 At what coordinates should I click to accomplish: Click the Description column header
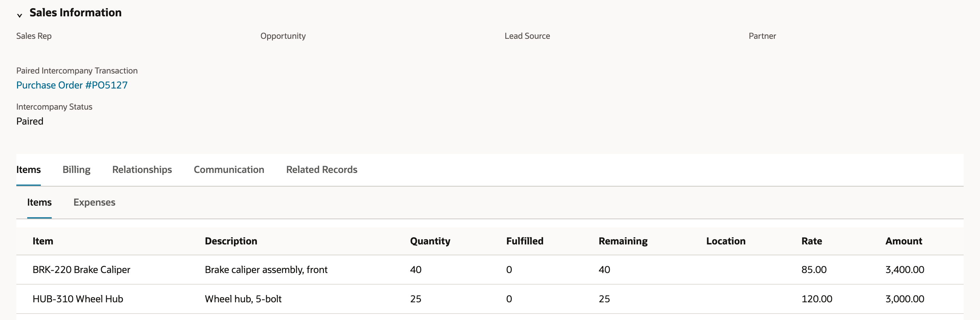tap(231, 241)
